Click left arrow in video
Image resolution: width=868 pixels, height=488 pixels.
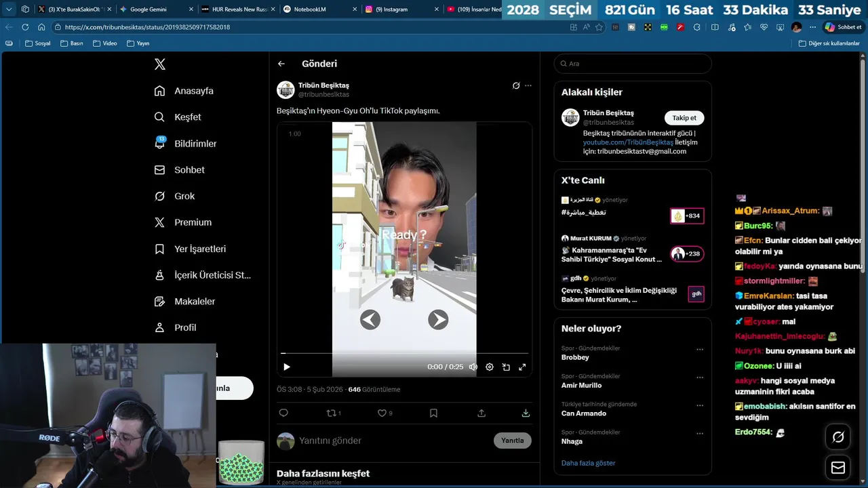370,319
